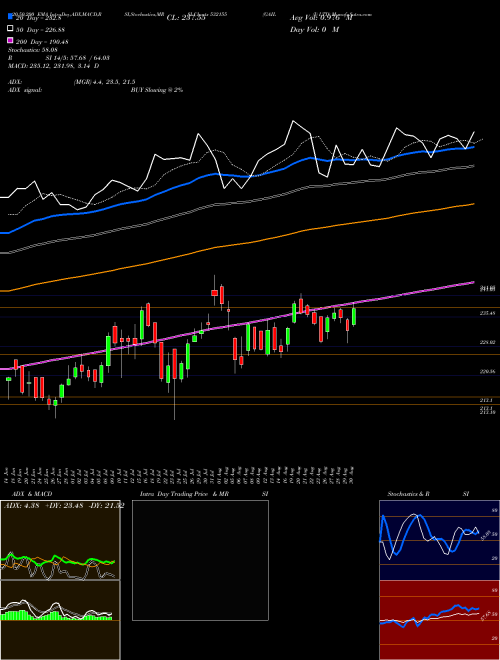Select the '200 Day - 199.48' legend text
Screen dimensions: 500x660
tap(42, 42)
